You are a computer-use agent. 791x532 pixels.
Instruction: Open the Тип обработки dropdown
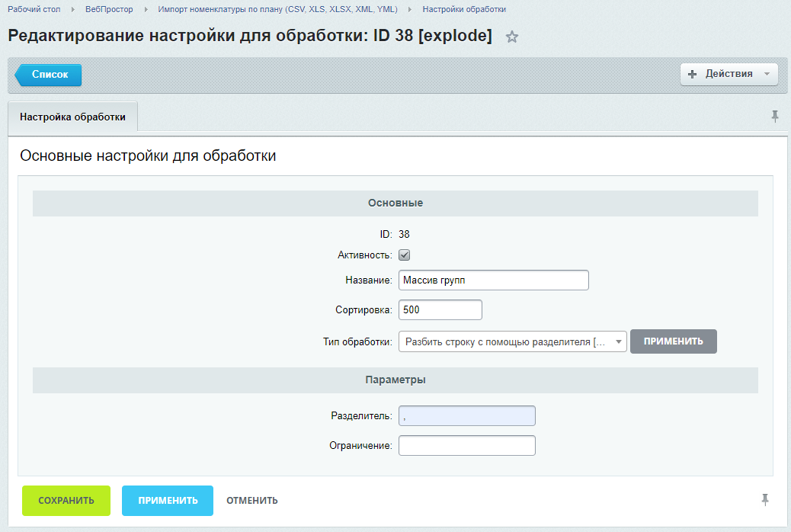coord(513,341)
